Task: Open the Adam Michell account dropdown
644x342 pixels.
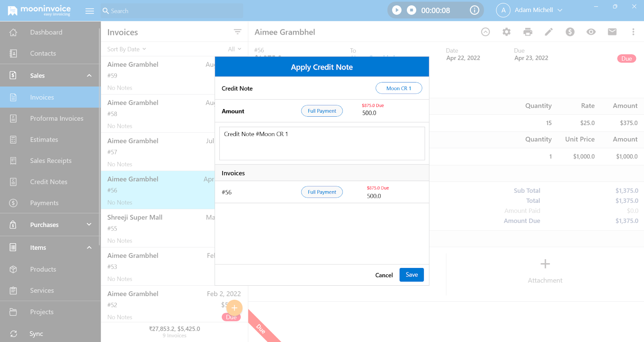Action: coord(529,10)
